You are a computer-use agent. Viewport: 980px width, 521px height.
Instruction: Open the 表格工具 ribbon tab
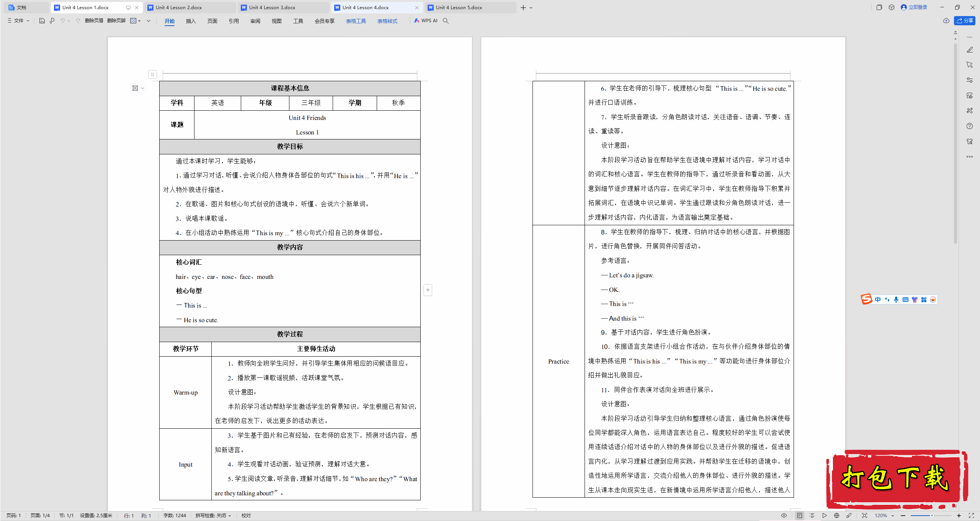click(x=356, y=21)
